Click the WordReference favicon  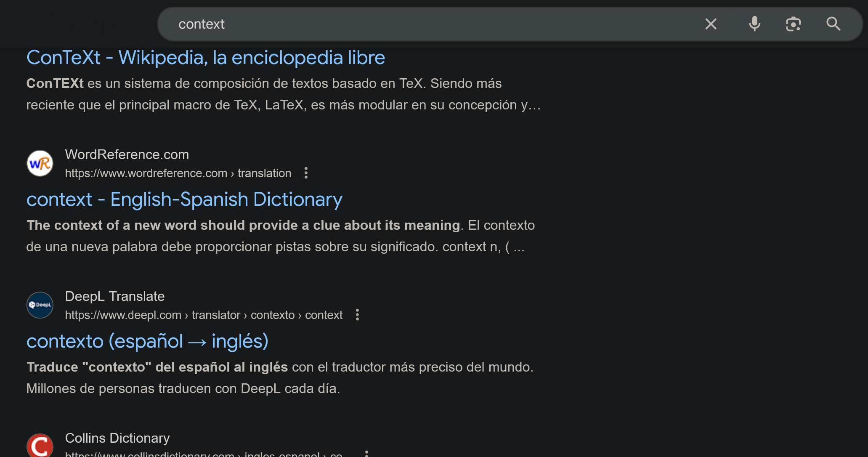click(x=40, y=163)
